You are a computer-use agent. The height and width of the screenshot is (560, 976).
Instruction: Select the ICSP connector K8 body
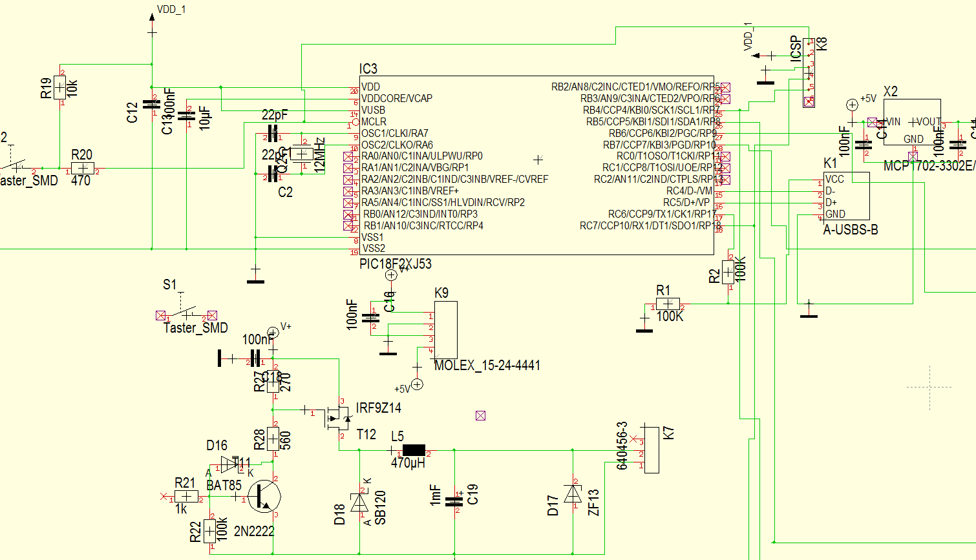click(809, 72)
